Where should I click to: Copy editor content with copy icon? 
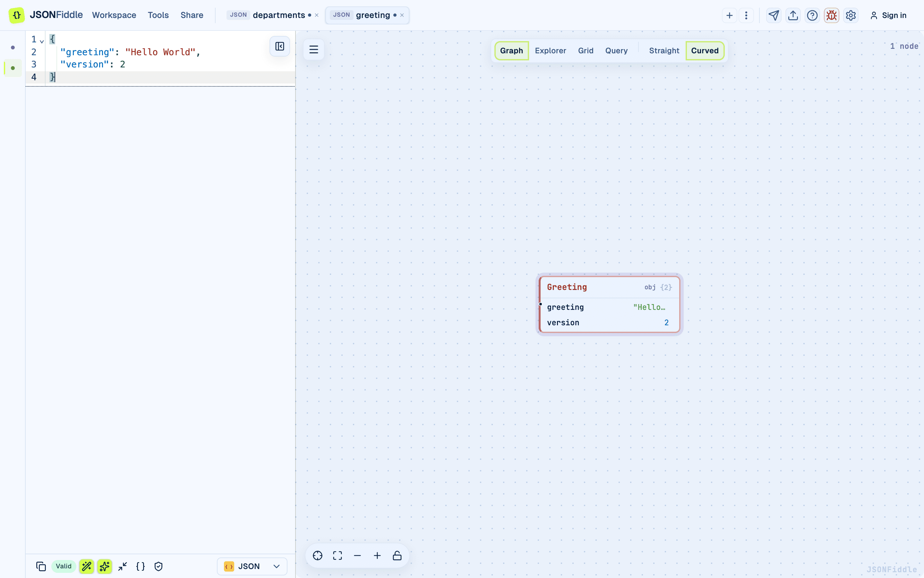[x=41, y=566]
